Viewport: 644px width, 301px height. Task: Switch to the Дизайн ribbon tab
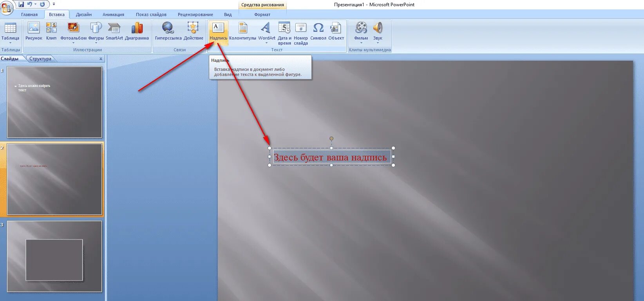pos(83,14)
